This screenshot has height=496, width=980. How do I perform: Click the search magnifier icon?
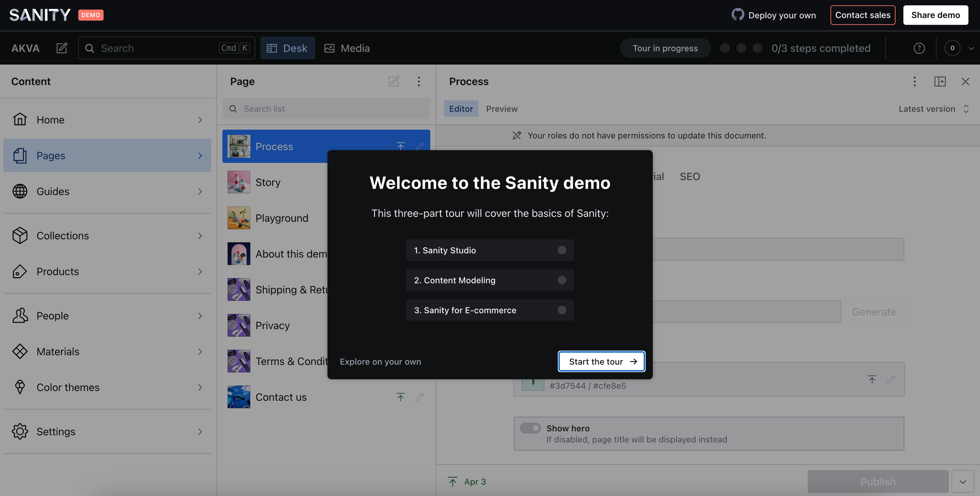point(89,47)
